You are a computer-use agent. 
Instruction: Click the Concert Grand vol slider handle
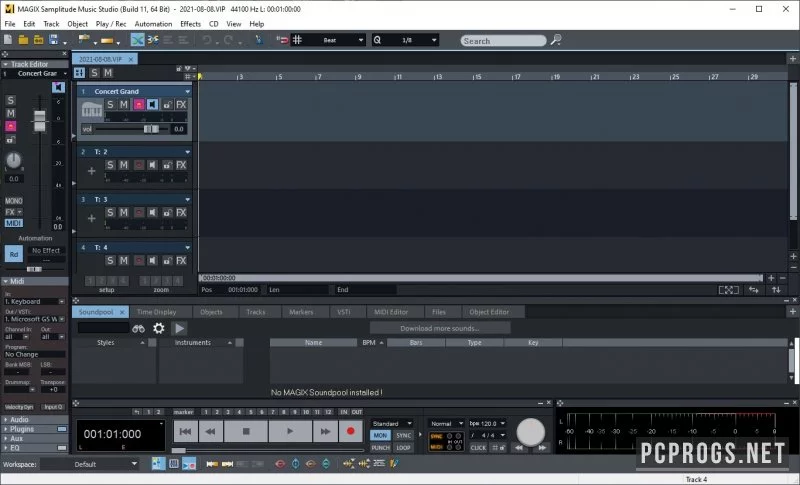tap(151, 129)
